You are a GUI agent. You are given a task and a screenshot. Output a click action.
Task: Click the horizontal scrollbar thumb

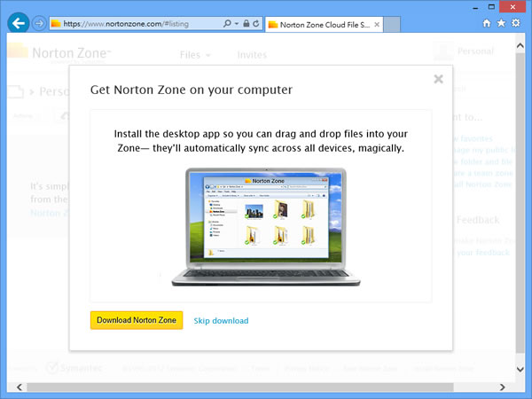tap(240, 387)
